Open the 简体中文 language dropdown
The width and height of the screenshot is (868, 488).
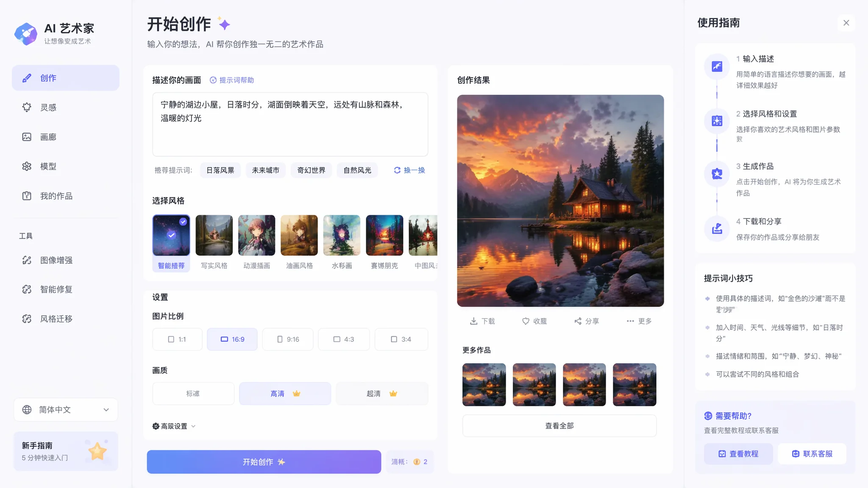(66, 410)
